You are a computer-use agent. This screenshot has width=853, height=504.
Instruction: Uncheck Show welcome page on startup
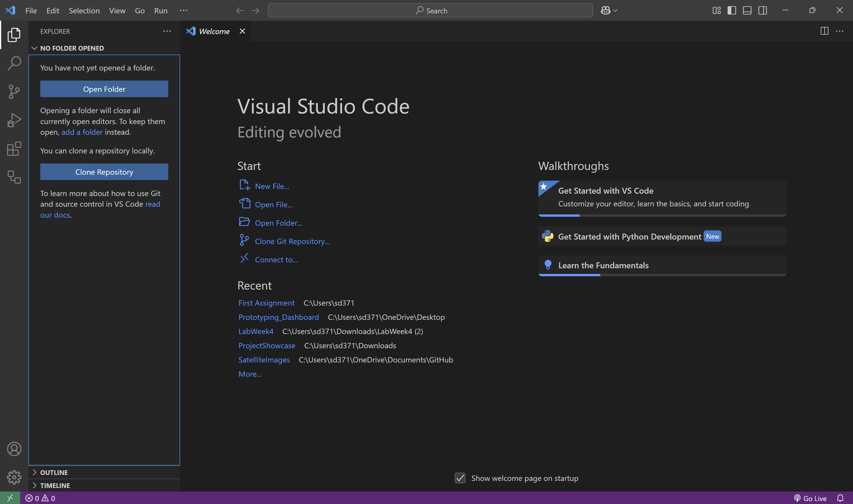[x=460, y=478]
